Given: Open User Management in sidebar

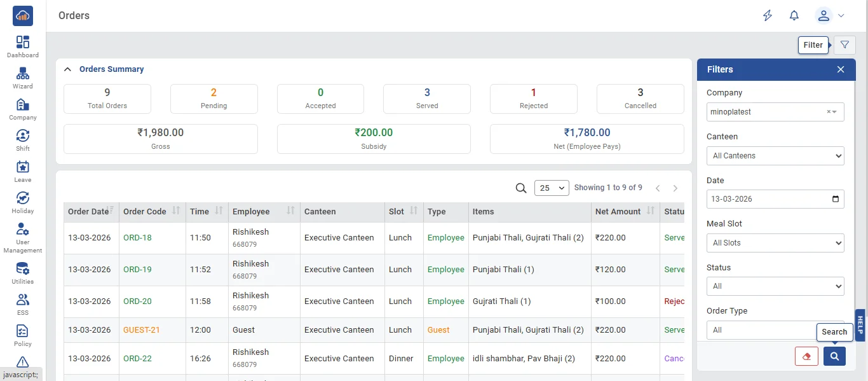Looking at the screenshot, I should pyautogui.click(x=23, y=237).
